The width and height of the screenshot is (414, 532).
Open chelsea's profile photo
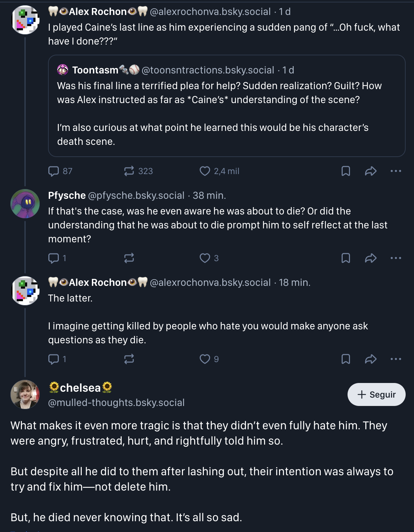[25, 394]
